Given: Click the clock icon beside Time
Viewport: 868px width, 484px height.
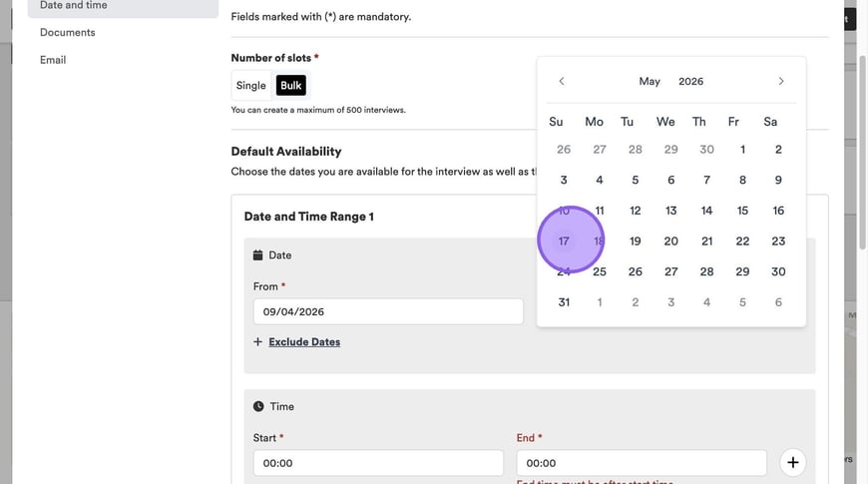Looking at the screenshot, I should click(x=258, y=407).
